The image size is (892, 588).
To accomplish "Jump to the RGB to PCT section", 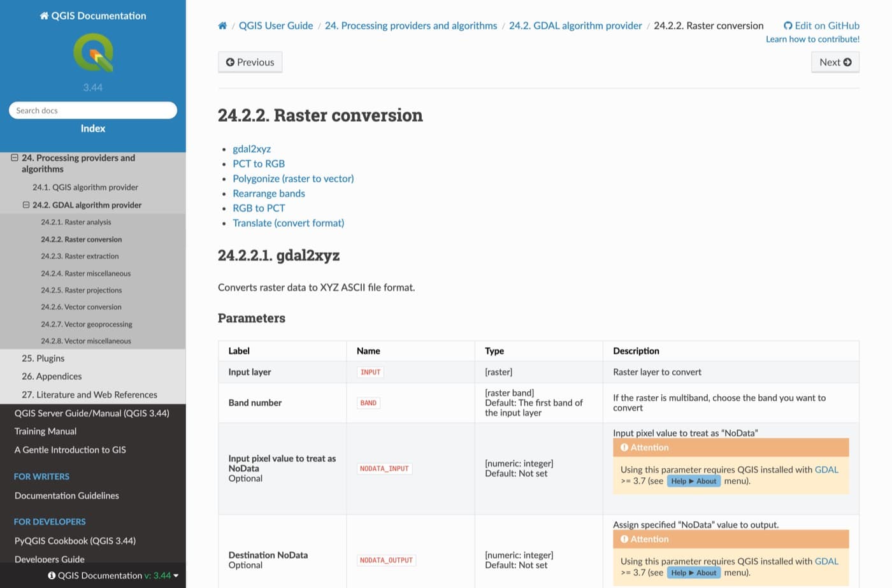I will pos(259,208).
